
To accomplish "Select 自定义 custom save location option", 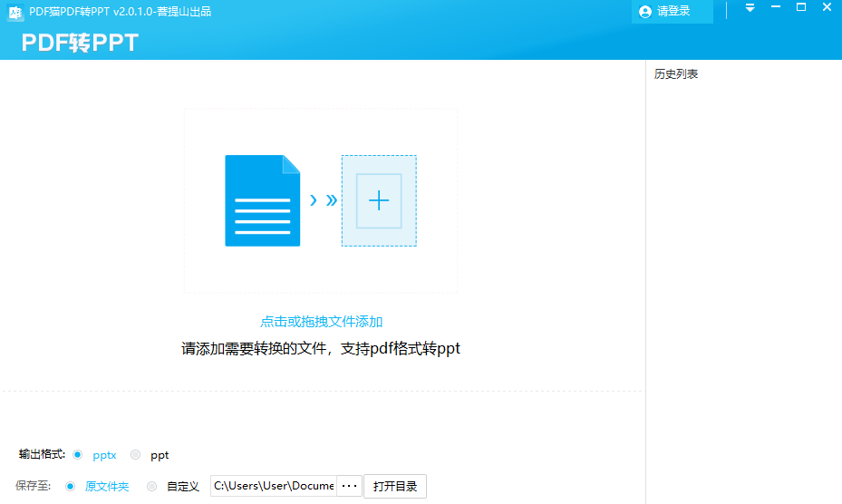I will click(152, 487).
